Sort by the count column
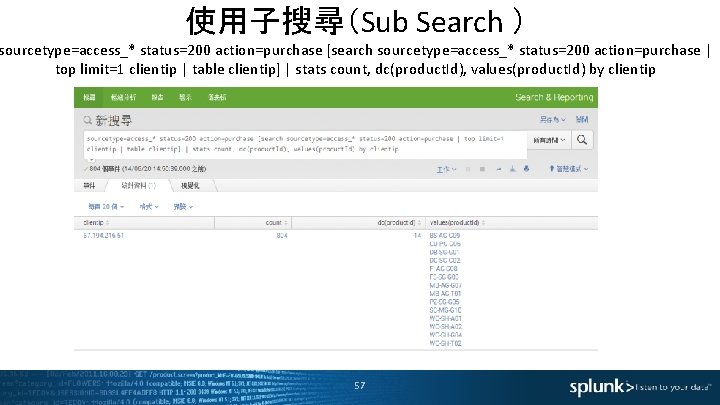The width and height of the screenshot is (720, 405). [276, 223]
